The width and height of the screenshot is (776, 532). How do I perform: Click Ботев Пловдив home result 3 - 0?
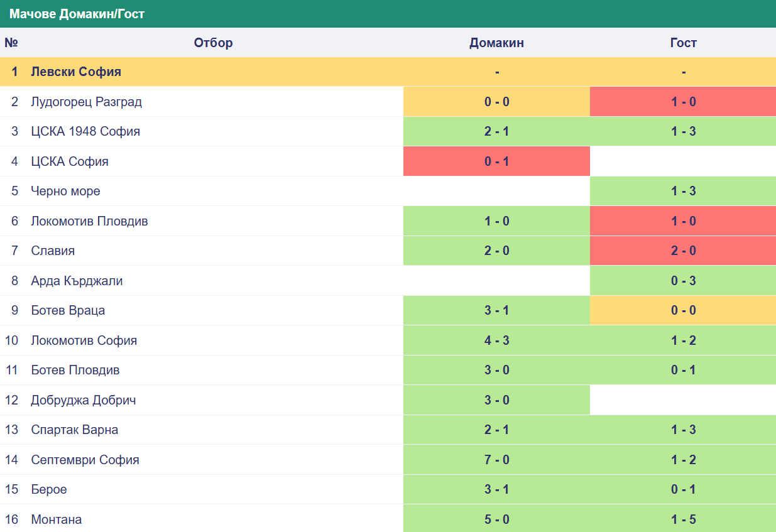pos(496,370)
